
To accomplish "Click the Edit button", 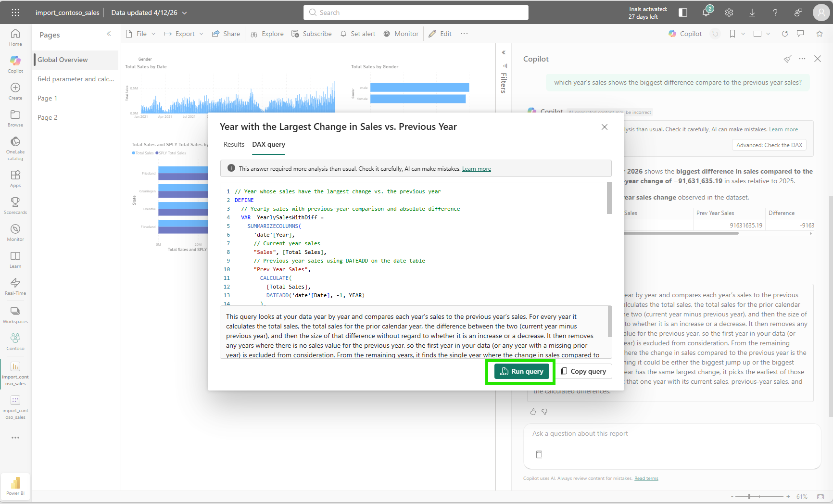I will point(440,34).
